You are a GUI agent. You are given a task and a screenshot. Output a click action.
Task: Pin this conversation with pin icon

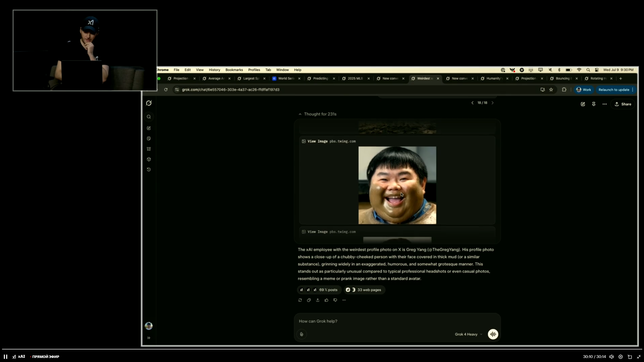coord(594,104)
